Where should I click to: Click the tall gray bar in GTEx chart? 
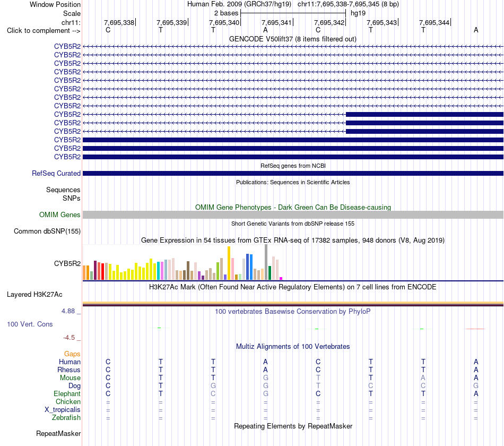point(266,262)
